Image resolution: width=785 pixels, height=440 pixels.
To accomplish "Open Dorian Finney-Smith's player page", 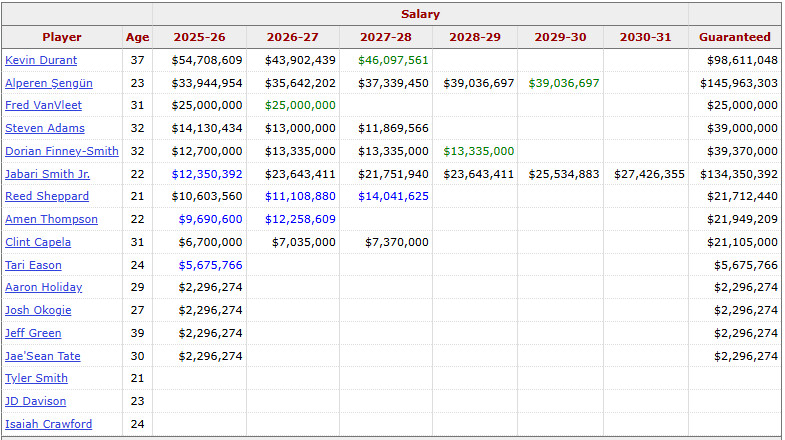I will pos(61,151).
